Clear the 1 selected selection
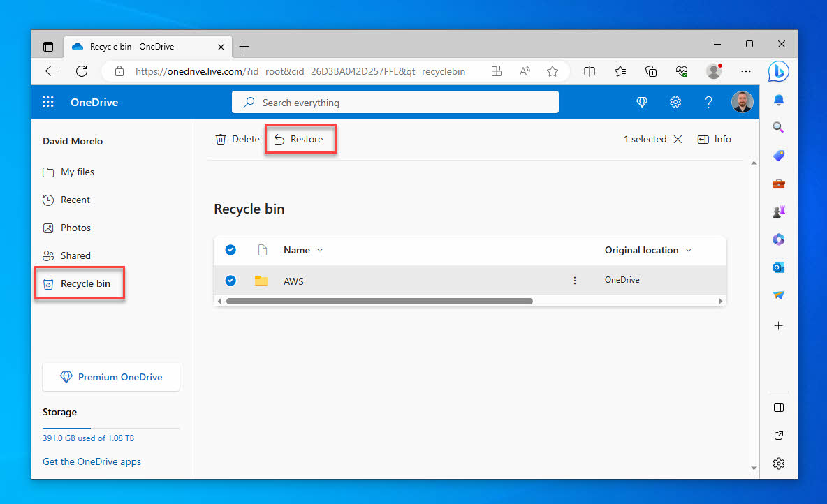 678,139
